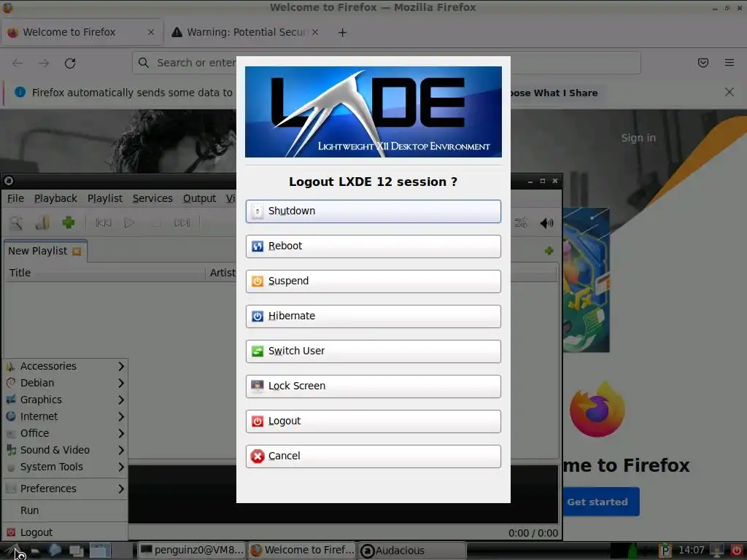Image resolution: width=747 pixels, height=560 pixels.
Task: Select Suspend in the logout dialog
Action: coord(373,281)
